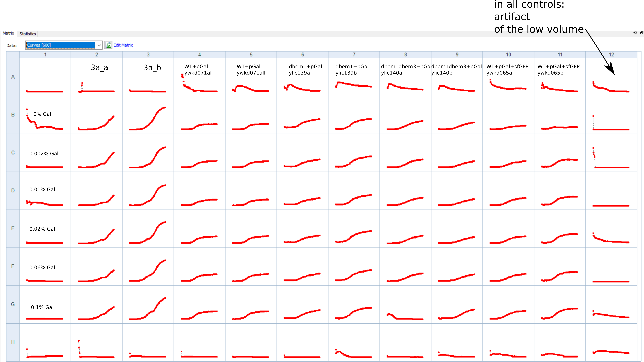Open well A3 curve labeled 3a_b
This screenshot has height=362, width=644.
[148, 77]
